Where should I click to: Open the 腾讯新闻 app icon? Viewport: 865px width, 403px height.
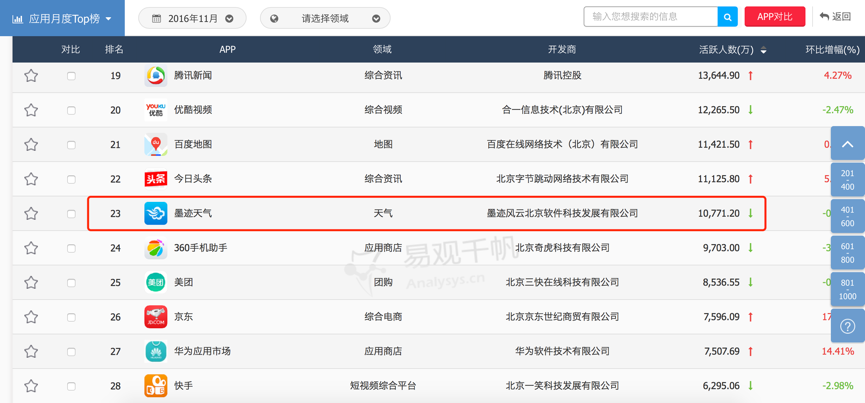(x=156, y=76)
